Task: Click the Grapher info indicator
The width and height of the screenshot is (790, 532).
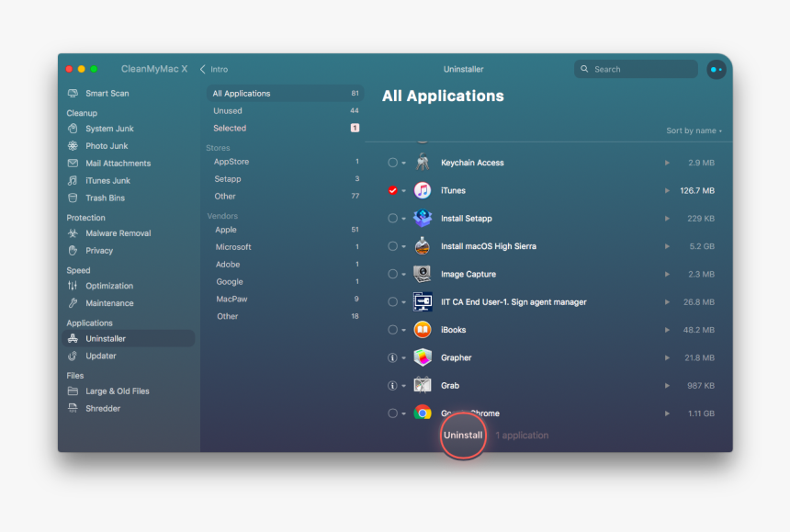Action: click(392, 357)
